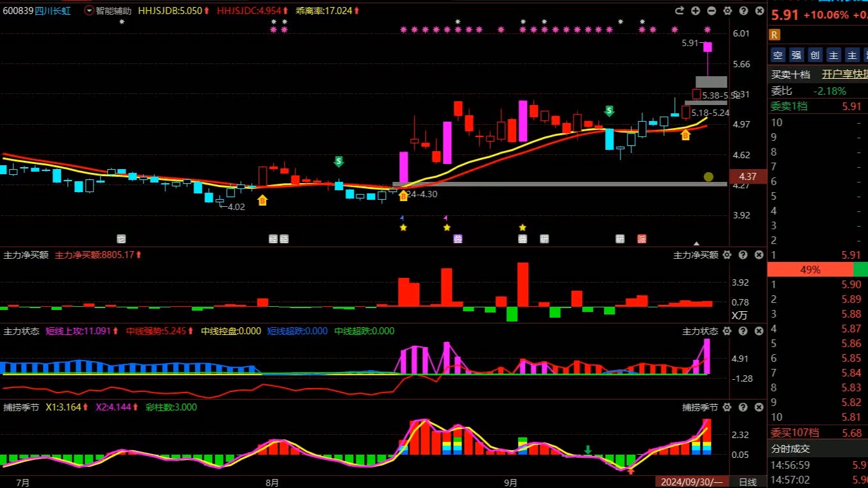
Task: Click the 4.37 price label on axis
Action: tap(748, 177)
